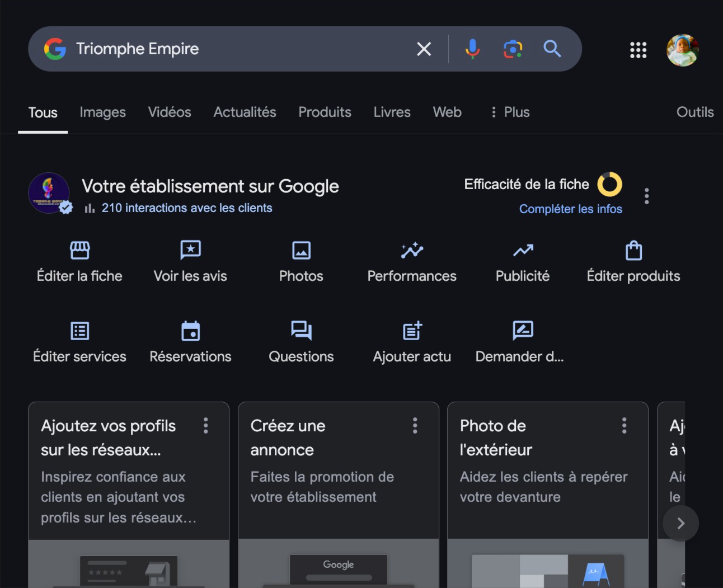Start voice search with microphone icon
The width and height of the screenshot is (723, 588).
(x=472, y=49)
